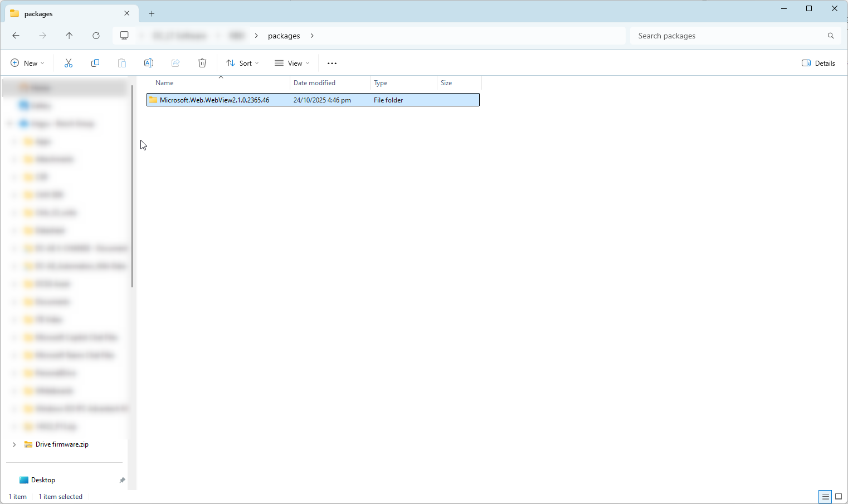Expand the Drive firmware.zip tree node
This screenshot has height=504, width=848.
tap(14, 444)
